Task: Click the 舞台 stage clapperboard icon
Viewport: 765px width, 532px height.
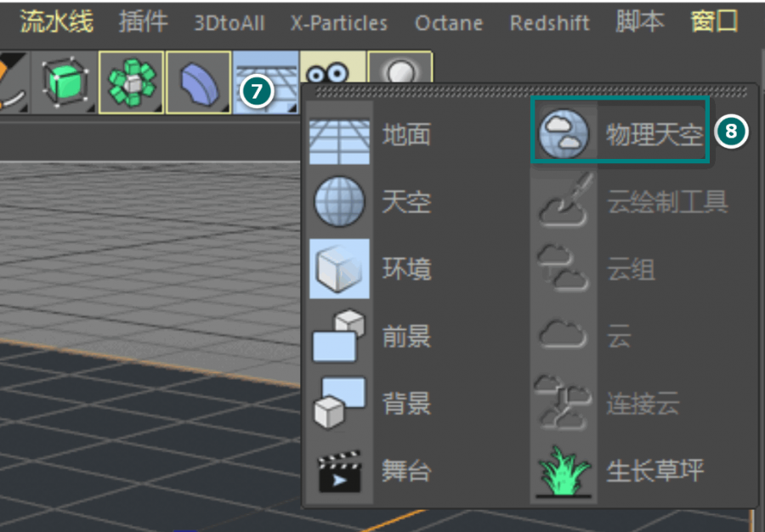Action: coord(339,471)
